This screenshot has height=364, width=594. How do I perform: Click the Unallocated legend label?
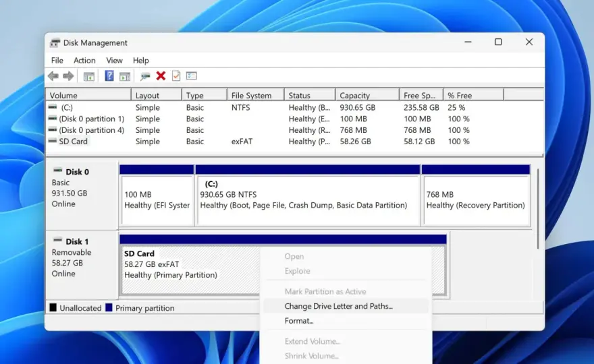point(80,308)
